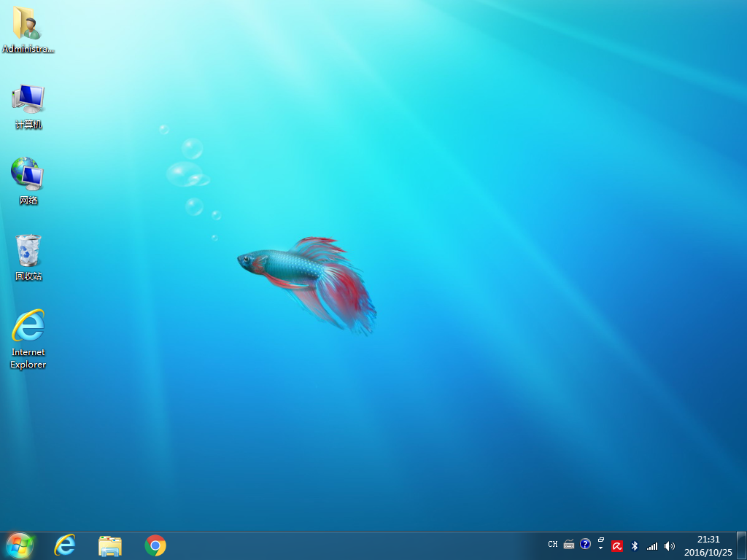Select the Administrator folder desktop icon
The width and height of the screenshot is (747, 560).
[28, 29]
